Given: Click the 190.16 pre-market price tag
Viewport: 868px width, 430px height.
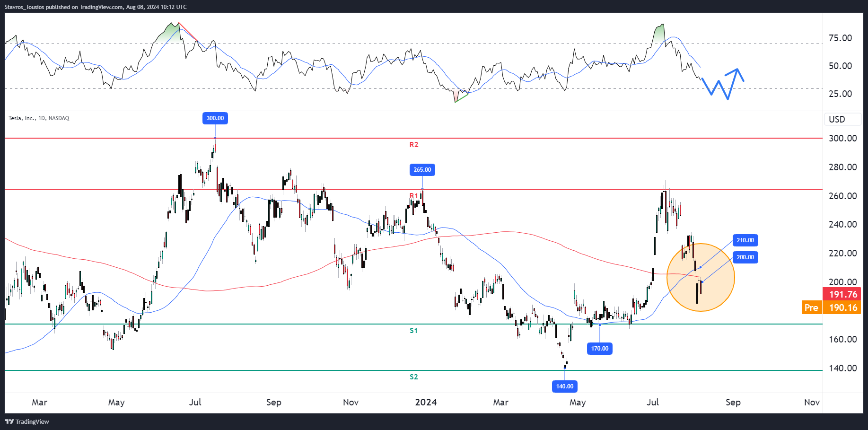Looking at the screenshot, I should tap(843, 307).
